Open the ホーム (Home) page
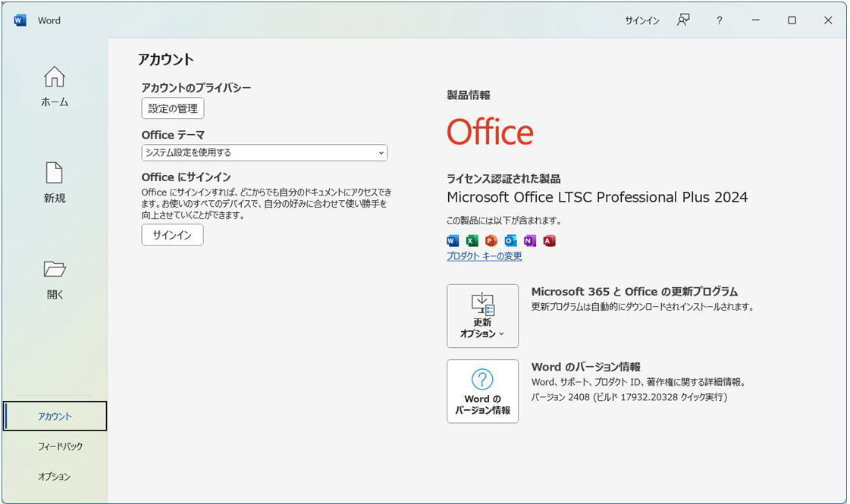Screen dimensions: 850x504 pyautogui.click(x=54, y=86)
